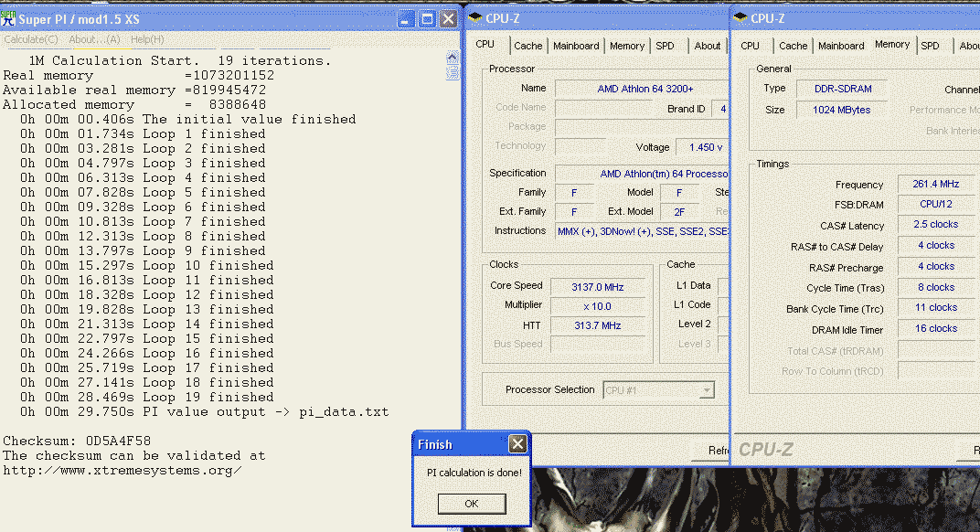Click the Instructions field with MMX, SSE
This screenshot has width=980, height=532.
[x=642, y=231]
